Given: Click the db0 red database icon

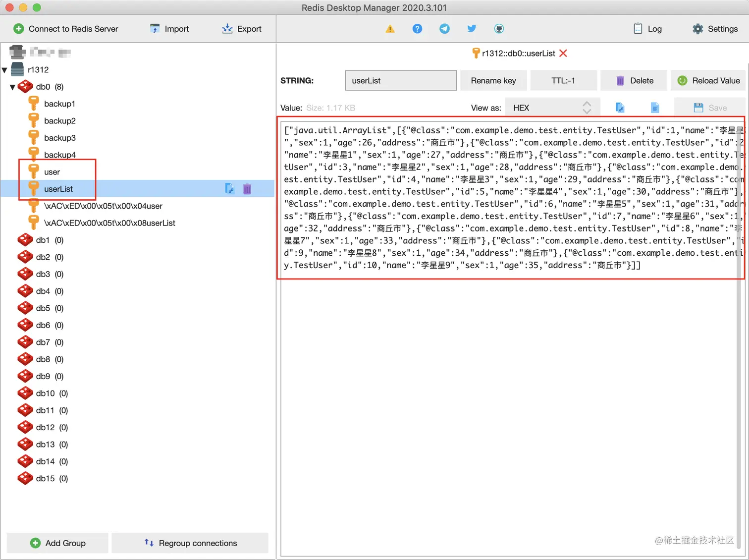Looking at the screenshot, I should (x=25, y=87).
